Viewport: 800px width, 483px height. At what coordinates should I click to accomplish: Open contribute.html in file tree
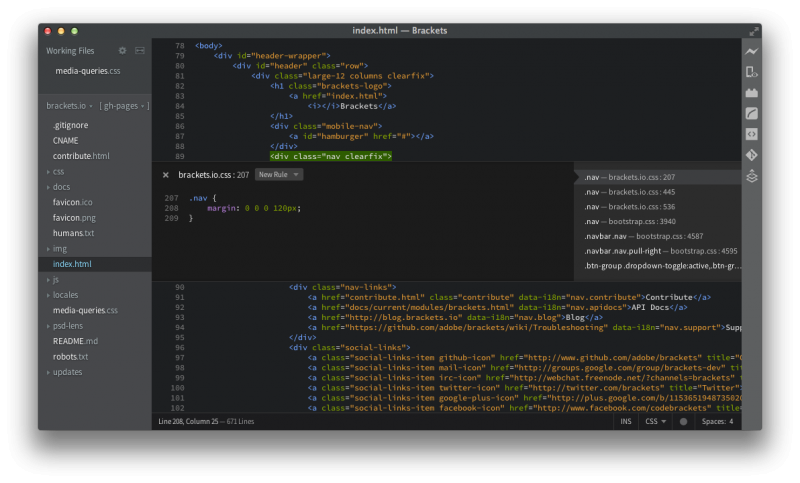pyautogui.click(x=81, y=156)
